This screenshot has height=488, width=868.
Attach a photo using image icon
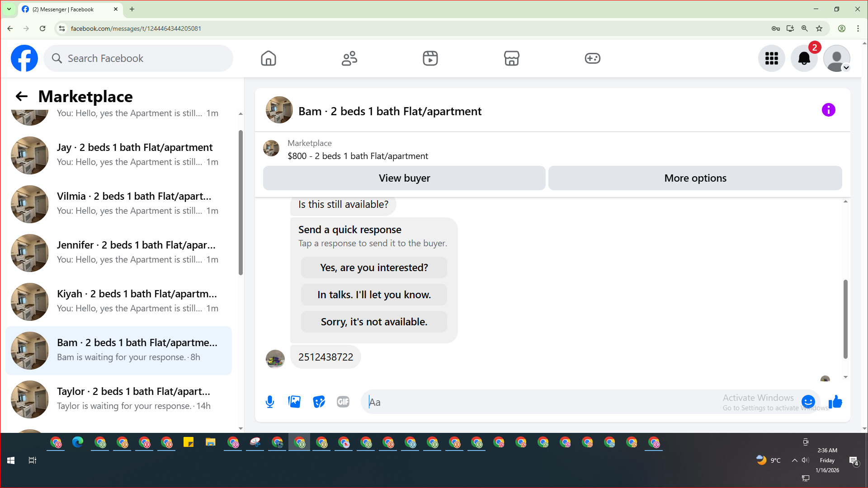coord(294,402)
